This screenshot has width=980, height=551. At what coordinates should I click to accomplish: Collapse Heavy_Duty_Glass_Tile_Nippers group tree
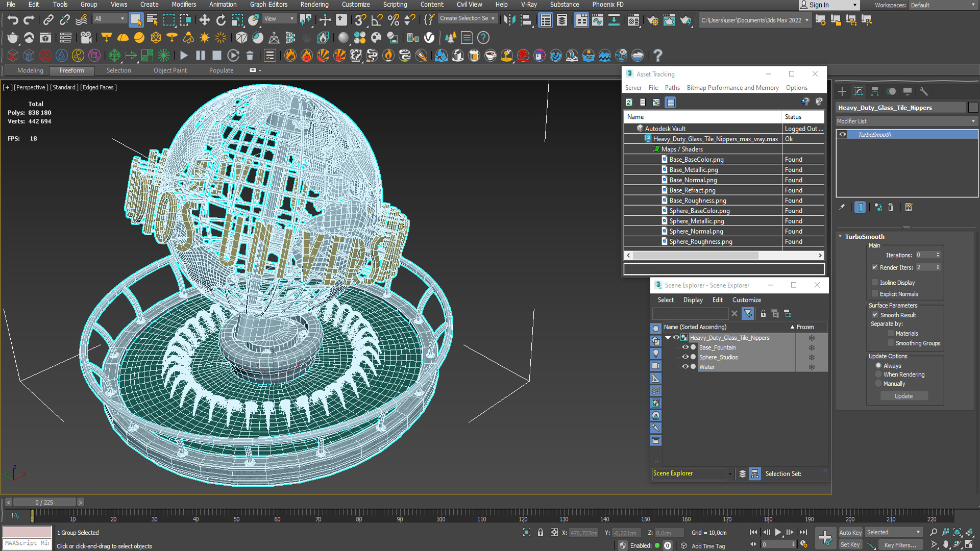[x=668, y=338]
